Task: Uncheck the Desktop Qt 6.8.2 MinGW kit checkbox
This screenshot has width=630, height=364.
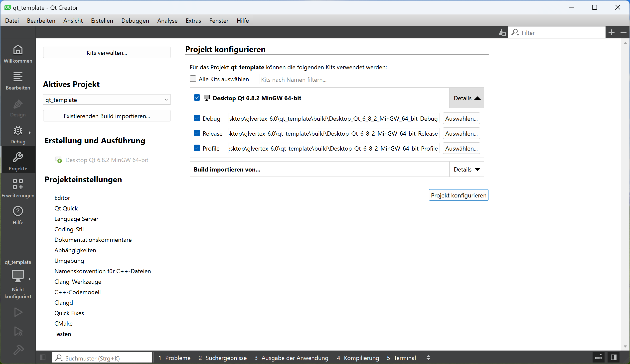Action: (197, 98)
